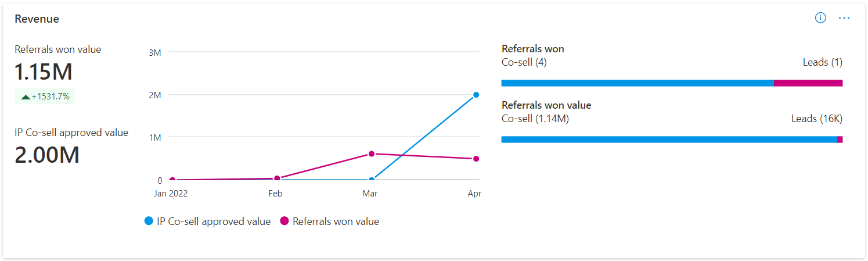Click the magenta legend dot for Referrals won
The width and height of the screenshot is (868, 261).
(x=284, y=221)
